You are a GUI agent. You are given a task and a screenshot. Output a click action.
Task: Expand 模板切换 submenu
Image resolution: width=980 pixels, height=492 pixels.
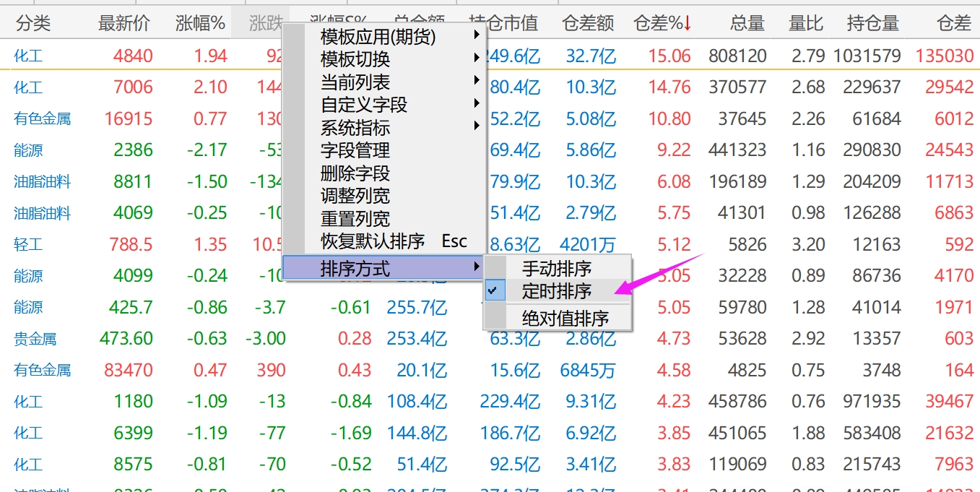click(x=355, y=59)
